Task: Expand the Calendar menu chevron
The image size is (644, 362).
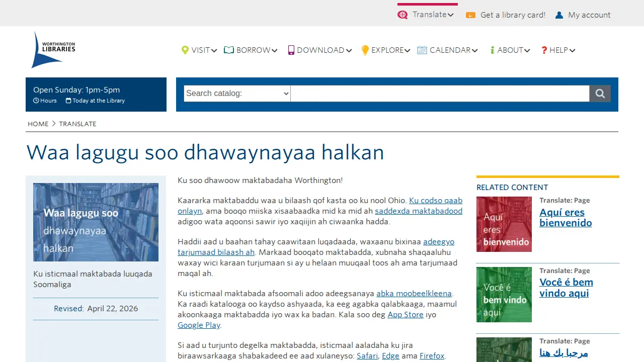Action: tap(475, 50)
